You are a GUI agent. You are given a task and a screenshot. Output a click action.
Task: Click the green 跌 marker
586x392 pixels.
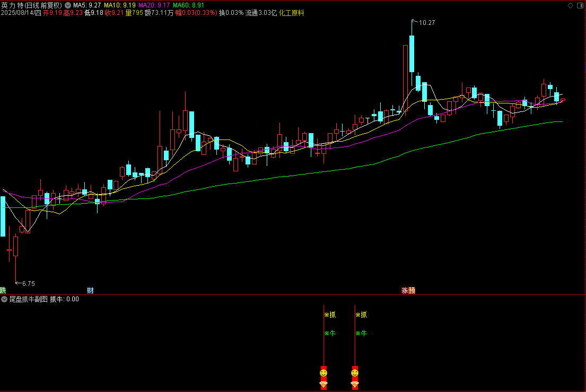3,290
